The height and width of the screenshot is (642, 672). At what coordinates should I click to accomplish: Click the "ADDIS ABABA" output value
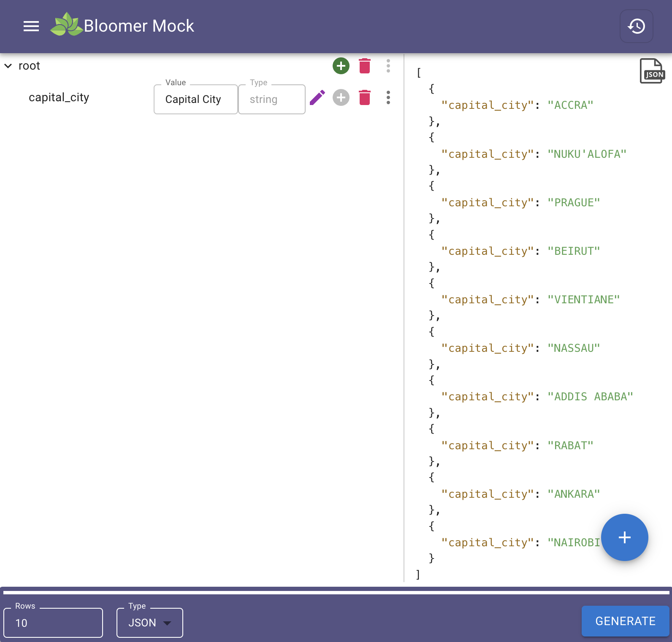590,397
